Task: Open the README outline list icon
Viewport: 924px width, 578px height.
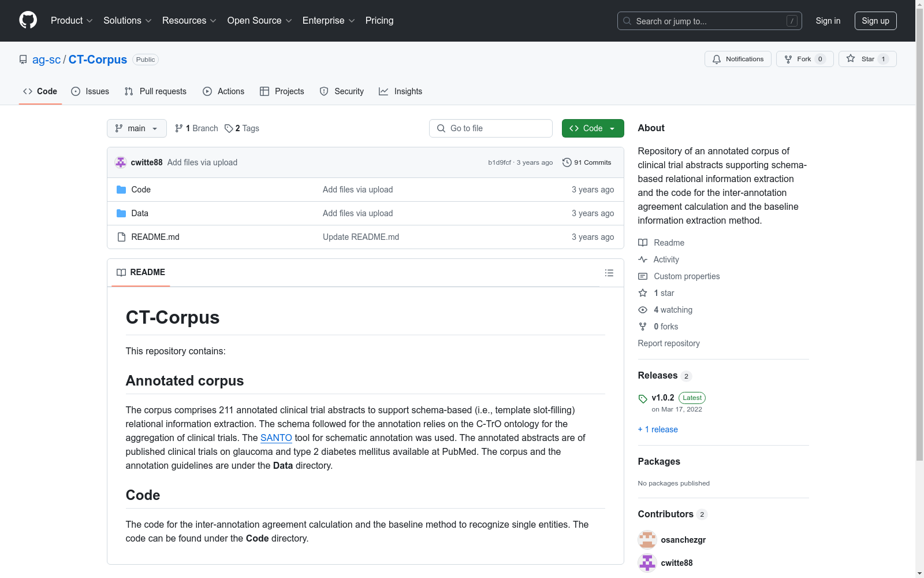Action: (609, 273)
